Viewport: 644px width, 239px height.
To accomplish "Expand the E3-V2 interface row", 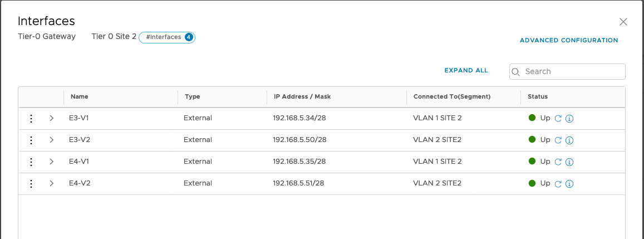I will coord(52,140).
